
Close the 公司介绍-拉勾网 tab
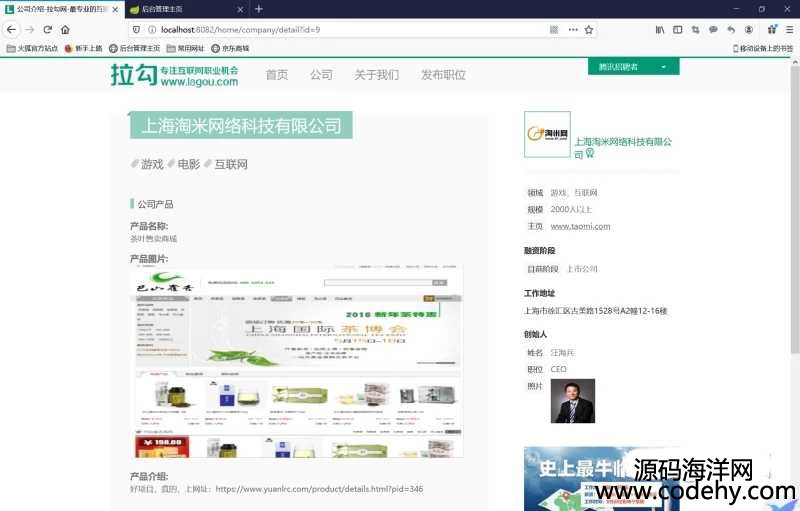tap(115, 9)
